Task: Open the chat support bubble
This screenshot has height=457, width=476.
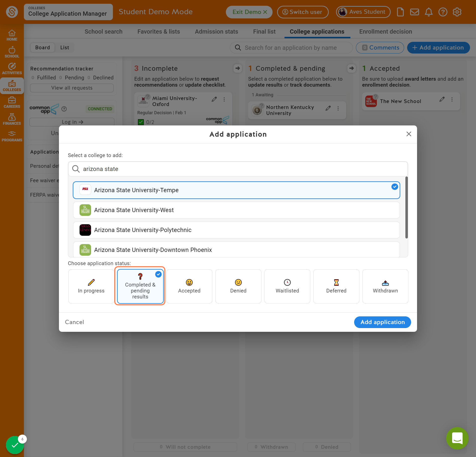Action: (x=457, y=438)
